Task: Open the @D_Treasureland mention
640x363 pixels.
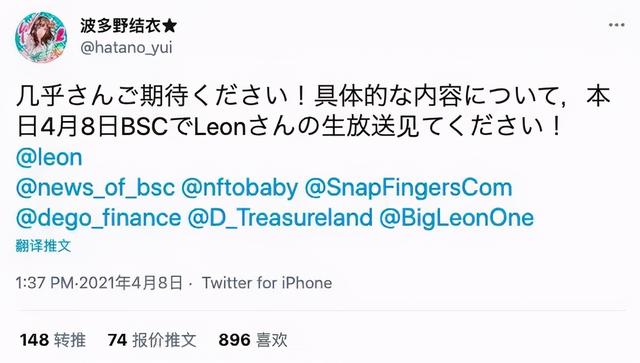Action: pos(280,218)
